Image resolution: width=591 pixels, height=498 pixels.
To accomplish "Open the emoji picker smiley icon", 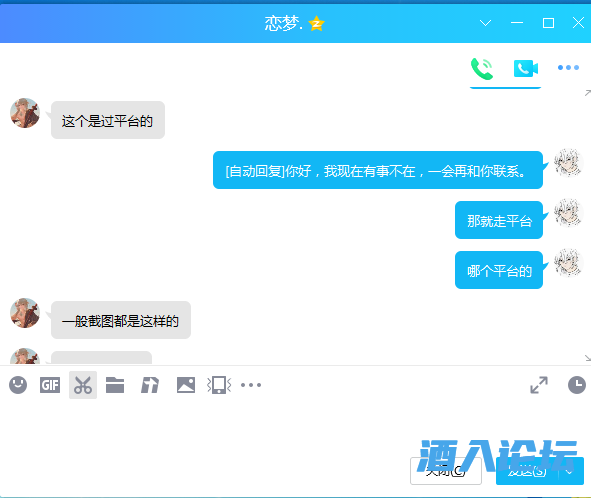I will click(x=18, y=385).
